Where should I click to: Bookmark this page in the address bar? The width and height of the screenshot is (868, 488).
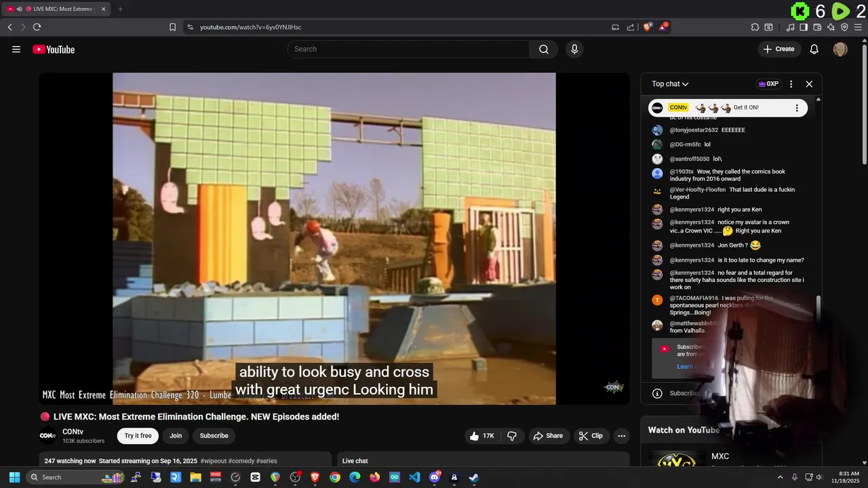click(172, 27)
